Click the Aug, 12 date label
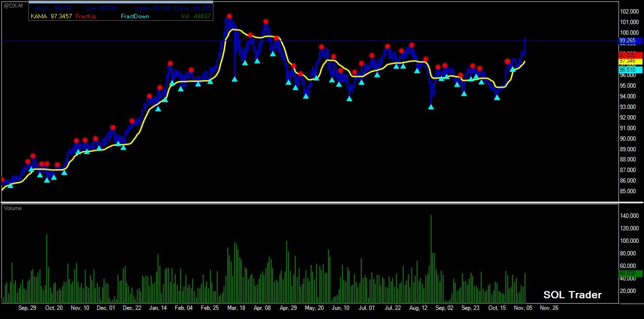Screen dimensions: 644x319 pyautogui.click(x=419, y=308)
